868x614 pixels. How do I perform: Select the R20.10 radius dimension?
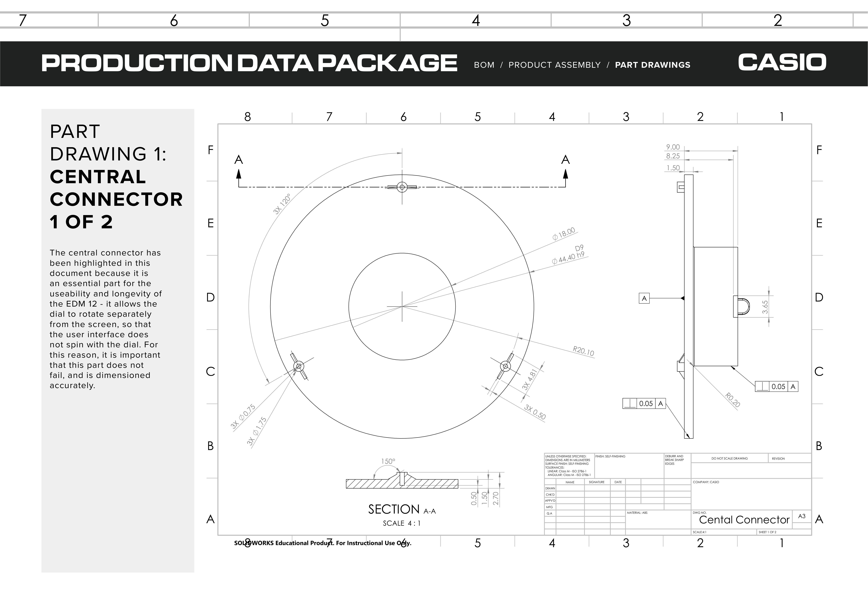point(583,351)
